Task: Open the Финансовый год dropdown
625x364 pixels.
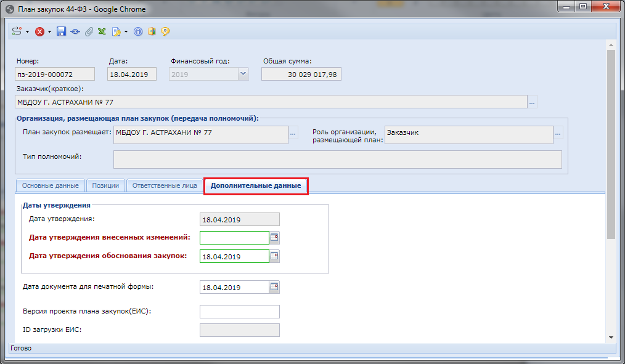Action: pyautogui.click(x=243, y=74)
